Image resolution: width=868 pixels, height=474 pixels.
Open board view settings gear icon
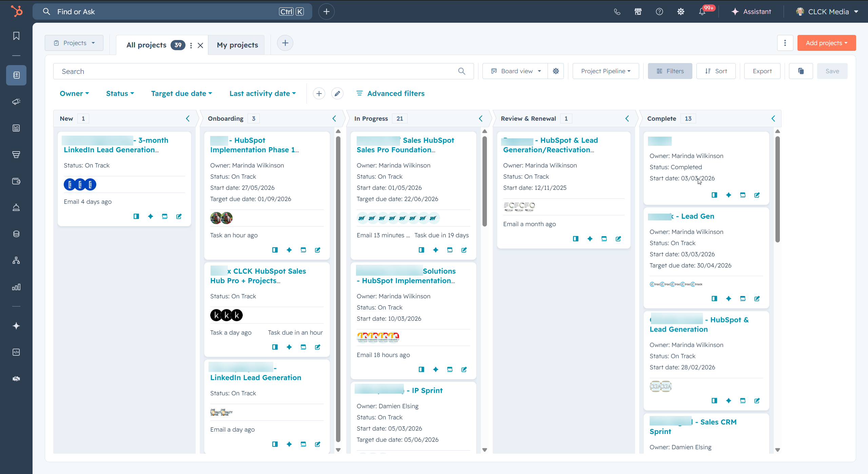point(556,71)
